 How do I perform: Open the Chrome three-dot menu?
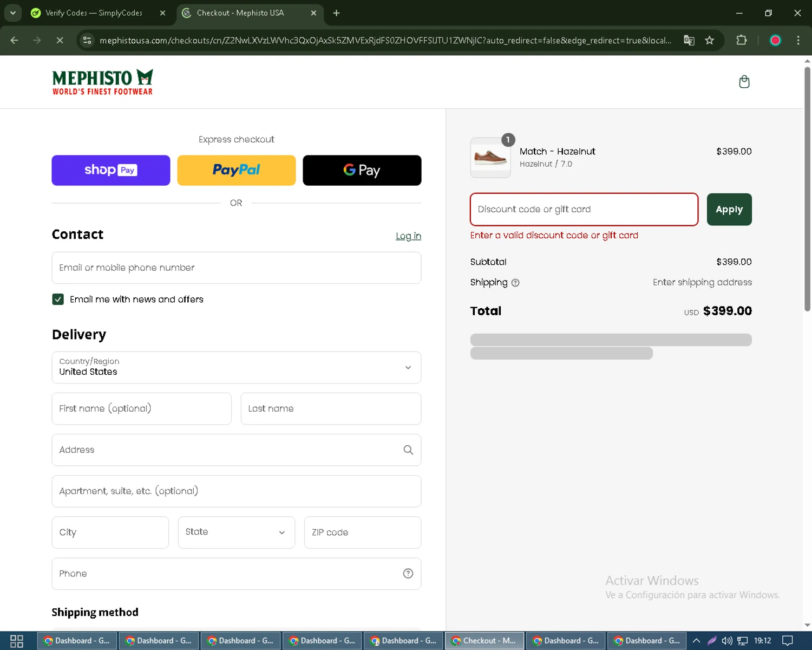798,40
